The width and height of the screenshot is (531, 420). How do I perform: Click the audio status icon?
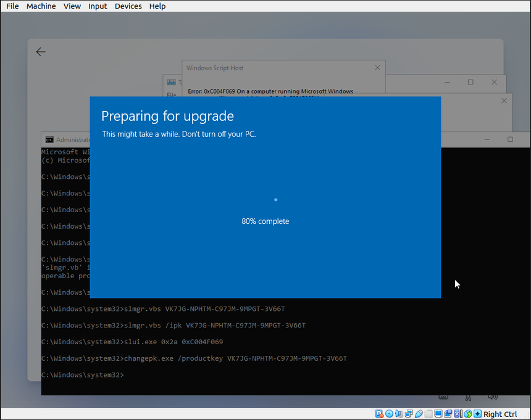coord(399,414)
